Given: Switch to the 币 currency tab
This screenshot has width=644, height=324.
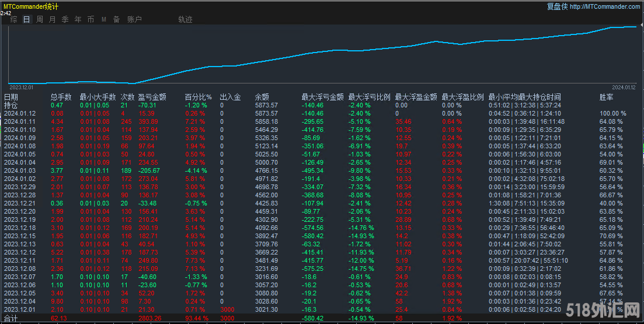Looking at the screenshot, I should (x=90, y=19).
